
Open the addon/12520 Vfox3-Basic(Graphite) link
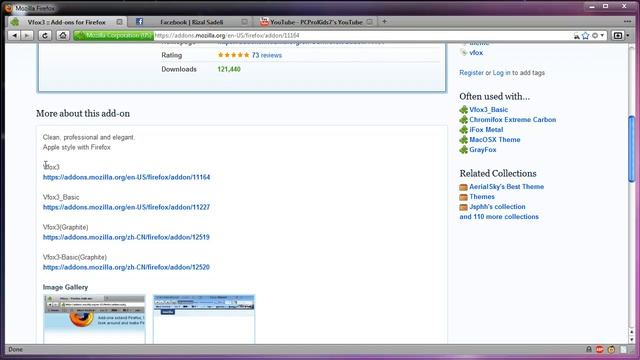point(126,267)
